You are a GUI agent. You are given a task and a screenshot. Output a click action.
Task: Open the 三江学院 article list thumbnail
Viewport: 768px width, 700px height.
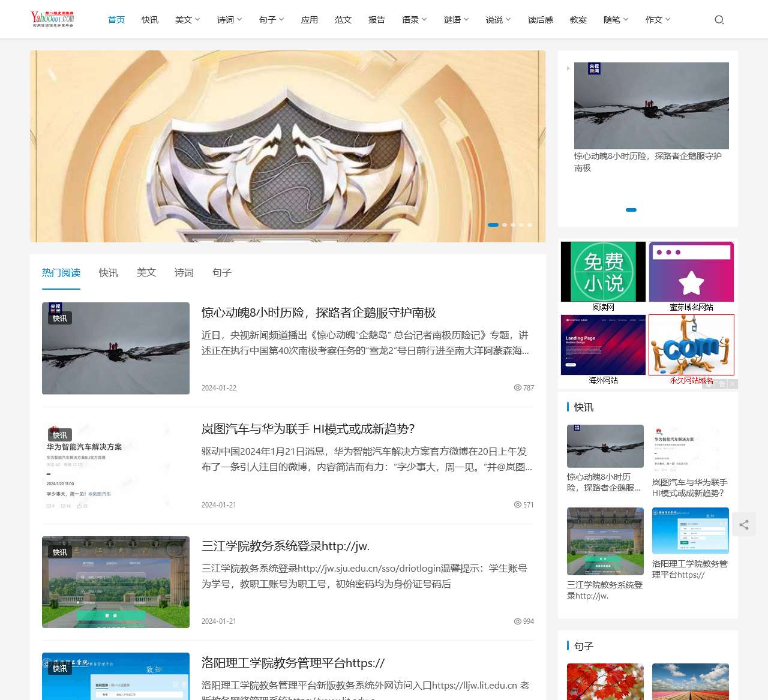click(x=116, y=582)
